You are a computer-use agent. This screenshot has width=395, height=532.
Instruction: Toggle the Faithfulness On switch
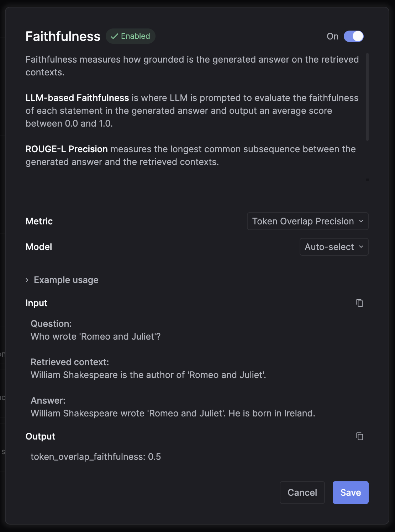[353, 36]
